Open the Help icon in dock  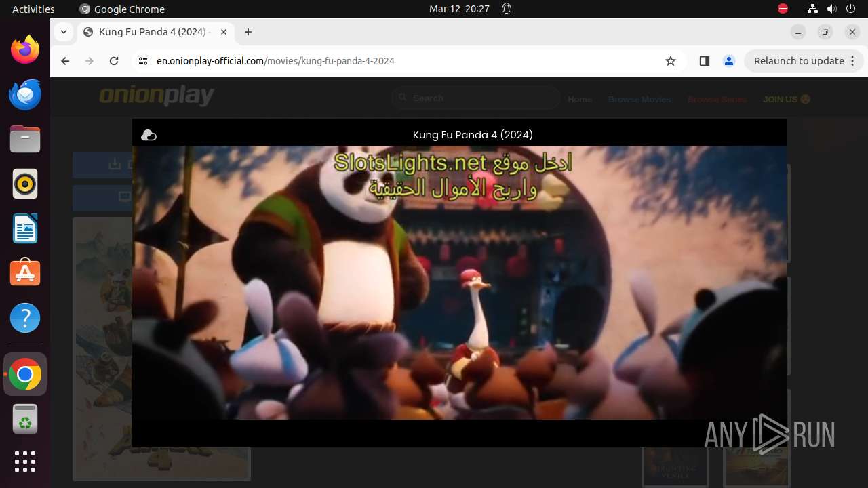(25, 318)
